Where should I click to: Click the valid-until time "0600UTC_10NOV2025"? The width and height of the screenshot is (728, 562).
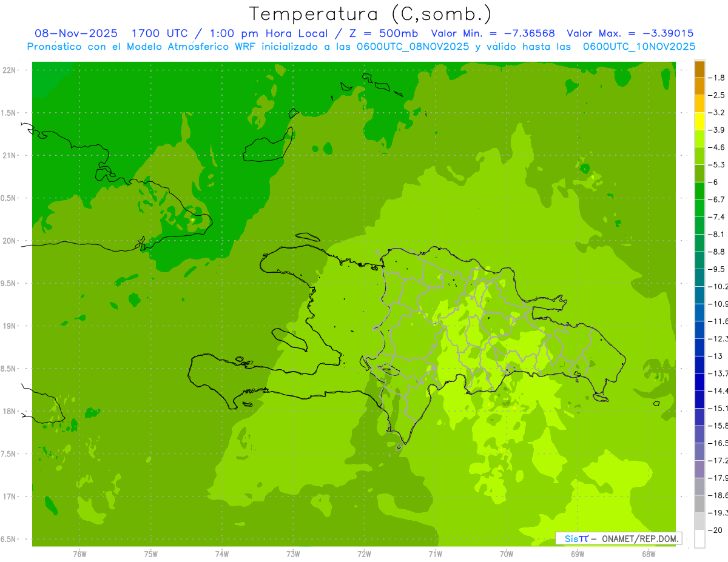point(639,47)
